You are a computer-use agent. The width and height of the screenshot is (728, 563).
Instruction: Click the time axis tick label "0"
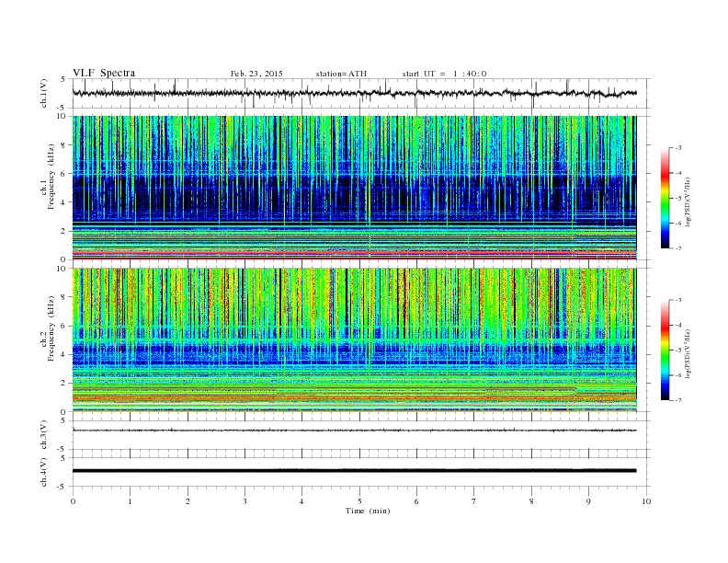tap(73, 501)
